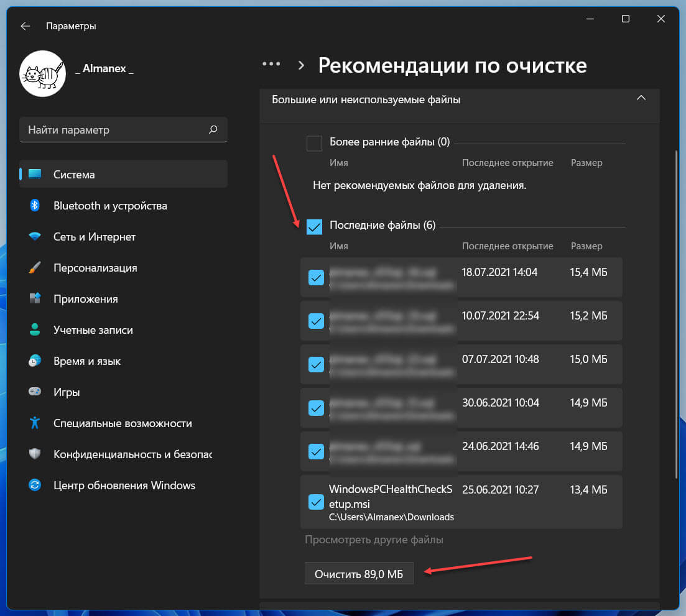Screen dimensions: 686x616
Task: Click the Игры gamepad icon
Action: tap(35, 392)
